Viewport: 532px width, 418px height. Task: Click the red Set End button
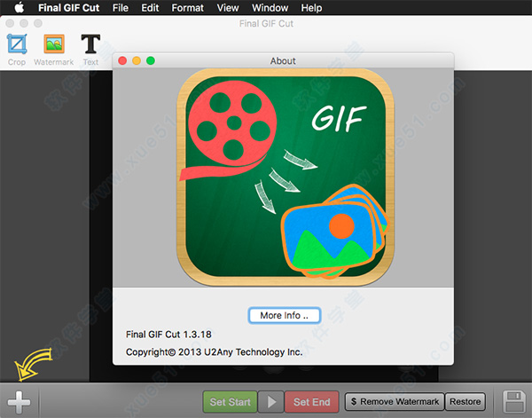(312, 402)
